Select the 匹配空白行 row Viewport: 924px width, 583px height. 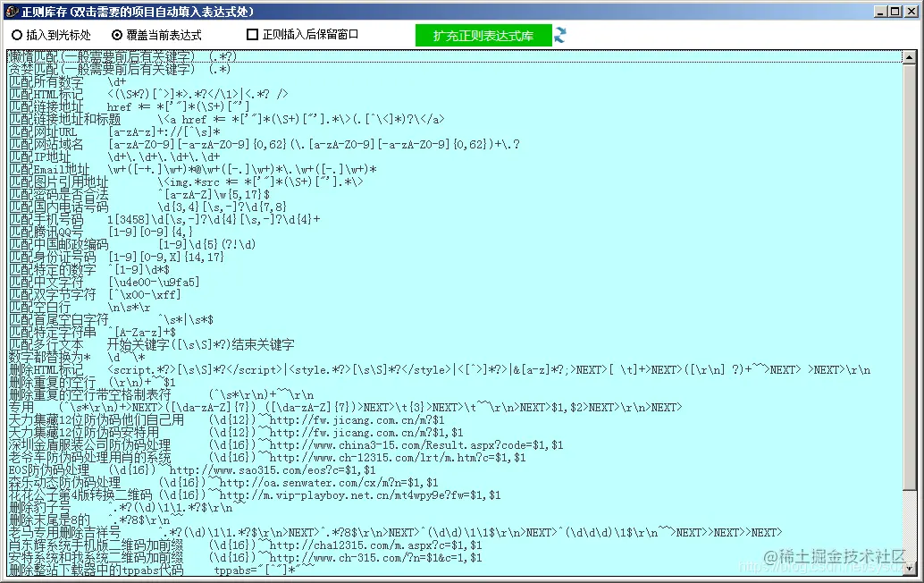pyautogui.click(x=454, y=307)
